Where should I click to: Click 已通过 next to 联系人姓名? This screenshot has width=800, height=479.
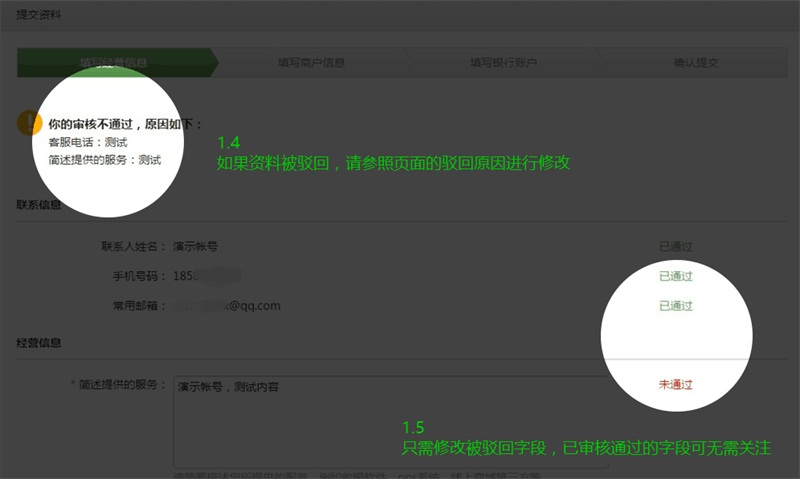676,246
